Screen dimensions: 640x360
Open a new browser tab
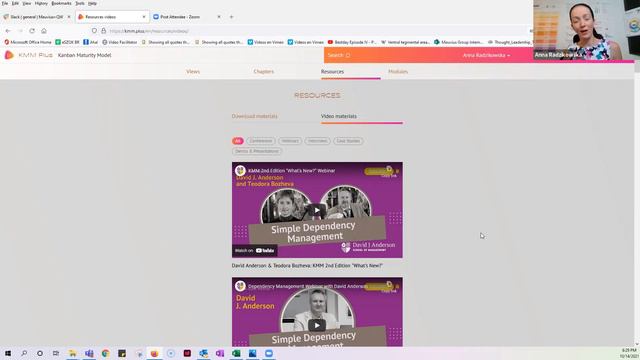click(x=231, y=17)
